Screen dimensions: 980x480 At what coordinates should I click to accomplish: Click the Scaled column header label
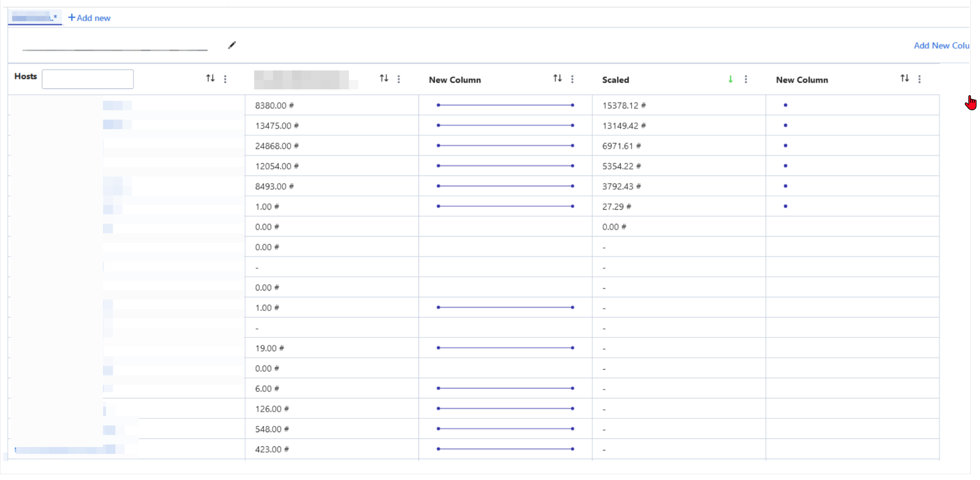point(615,80)
